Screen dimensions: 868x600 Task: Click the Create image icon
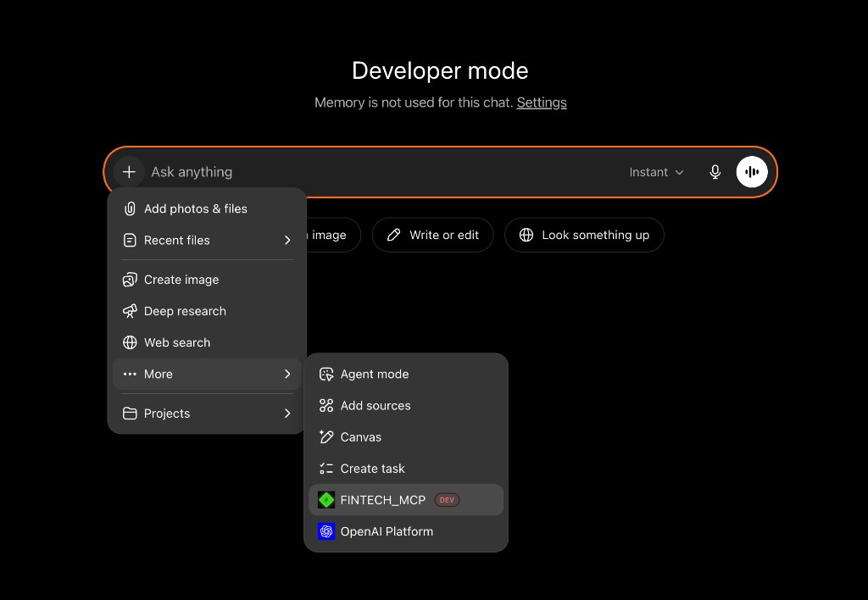pos(130,280)
